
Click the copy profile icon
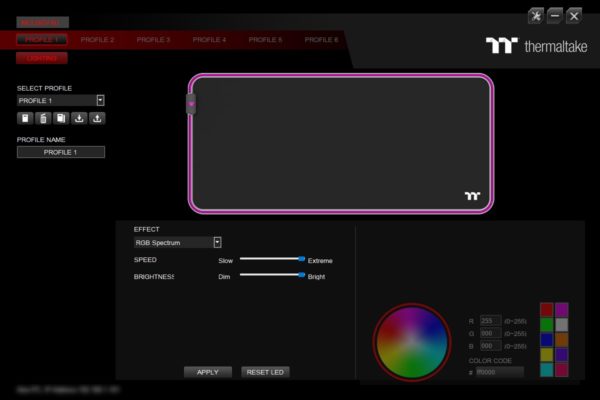click(x=61, y=118)
